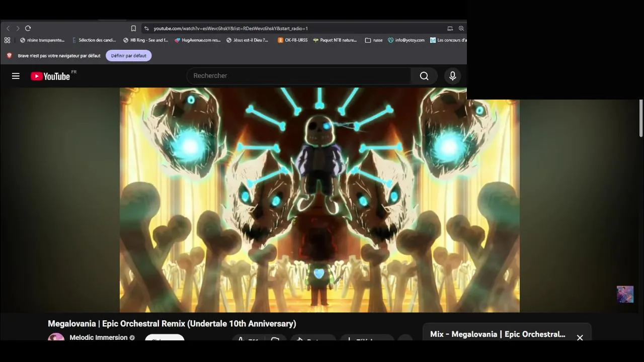Start voice search with the microphone

point(453,76)
